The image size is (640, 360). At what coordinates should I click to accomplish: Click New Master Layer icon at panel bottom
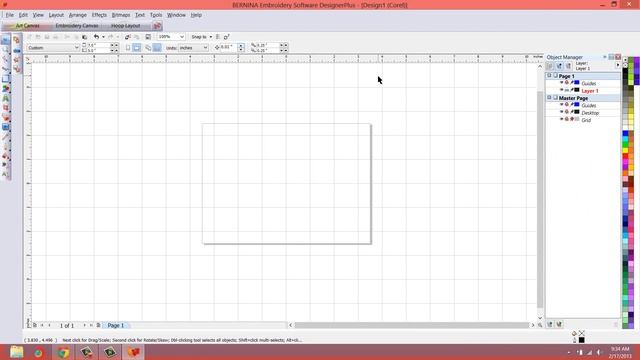pos(559,324)
